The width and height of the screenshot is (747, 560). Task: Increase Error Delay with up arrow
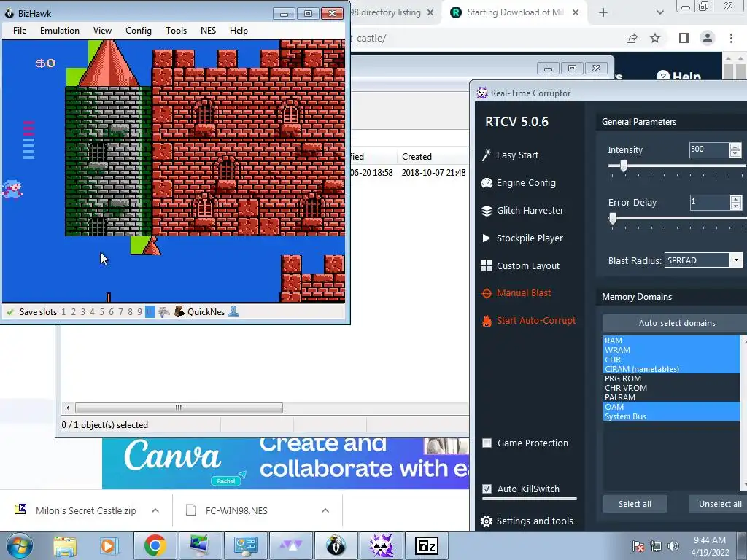(735, 199)
